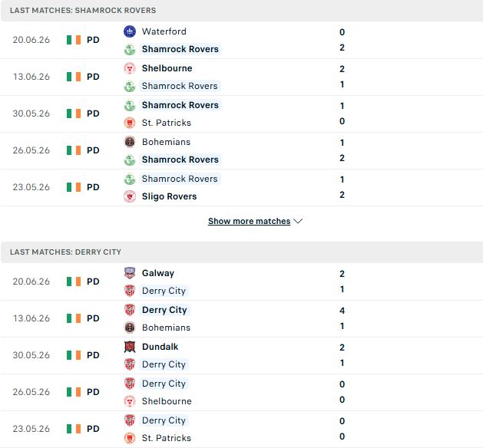
Task: Click date 30.05.26 in Shamrock vs St. Patricks row
Action: pyautogui.click(x=31, y=114)
